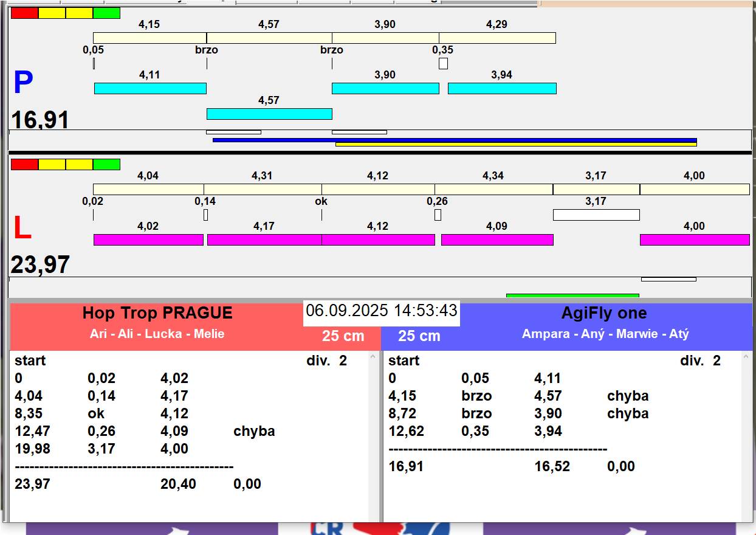Screen dimensions: 756x535
Task: Select the cyan 3,90 run bar
Action: pos(385,88)
